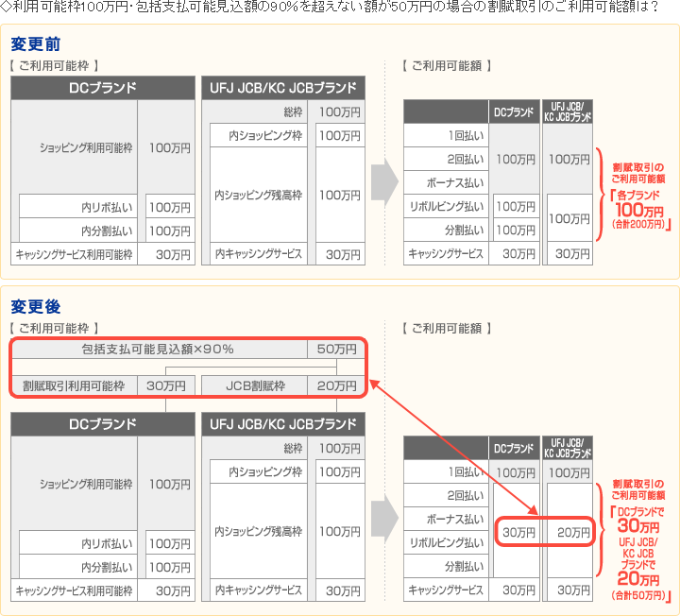Click 20万円 inside red-outlined box in 変更後 right table
Viewport: 680px width, 616px height.
572,533
